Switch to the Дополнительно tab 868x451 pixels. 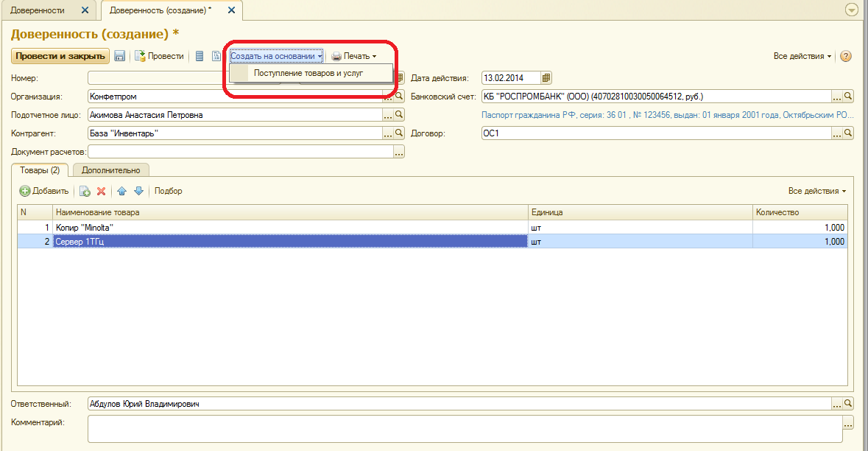tap(110, 170)
